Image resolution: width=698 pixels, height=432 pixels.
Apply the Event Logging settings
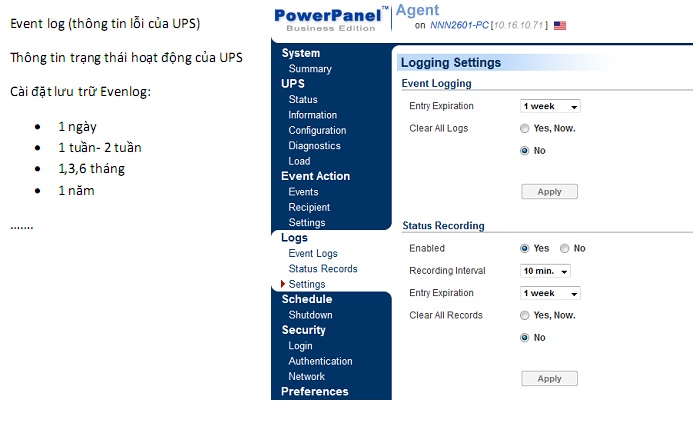click(549, 192)
